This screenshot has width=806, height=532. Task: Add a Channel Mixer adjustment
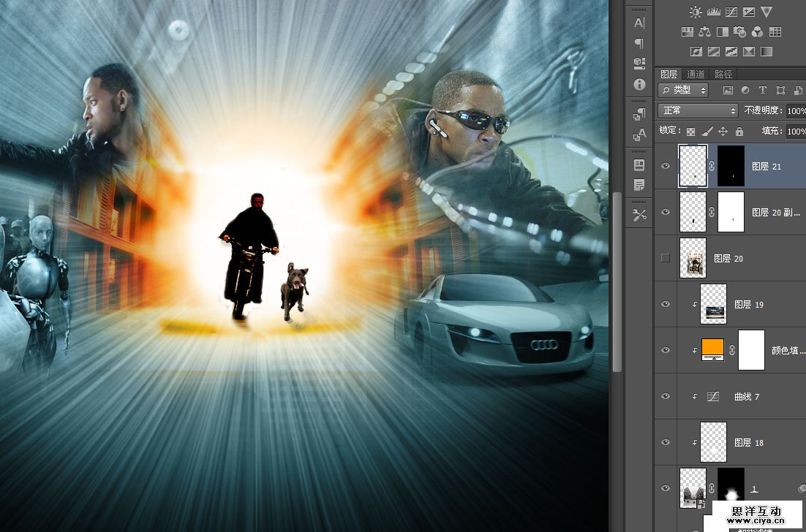(x=757, y=32)
